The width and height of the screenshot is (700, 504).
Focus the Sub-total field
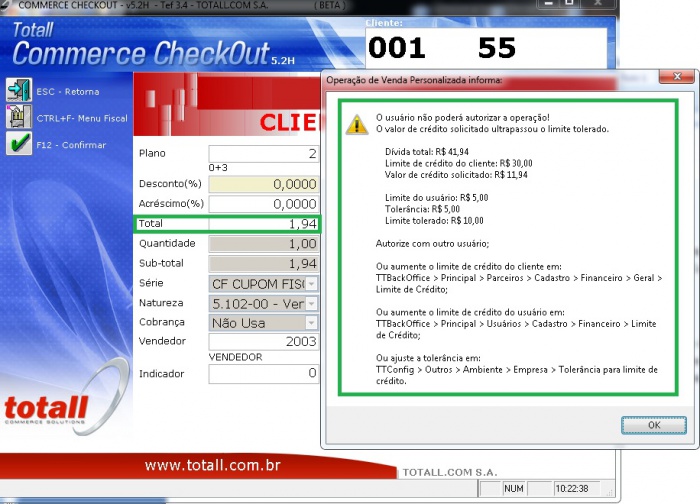click(263, 263)
